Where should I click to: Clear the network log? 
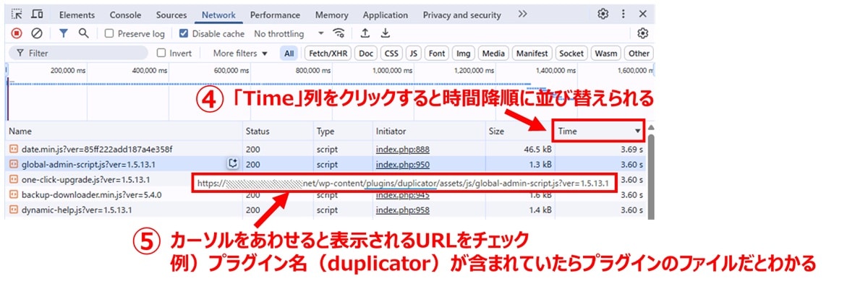(36, 33)
